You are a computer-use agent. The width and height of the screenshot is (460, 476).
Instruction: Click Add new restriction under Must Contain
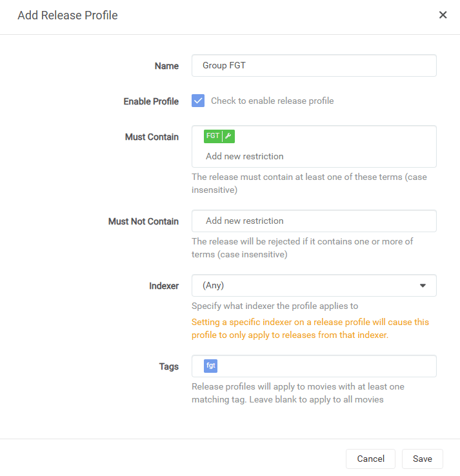click(245, 156)
